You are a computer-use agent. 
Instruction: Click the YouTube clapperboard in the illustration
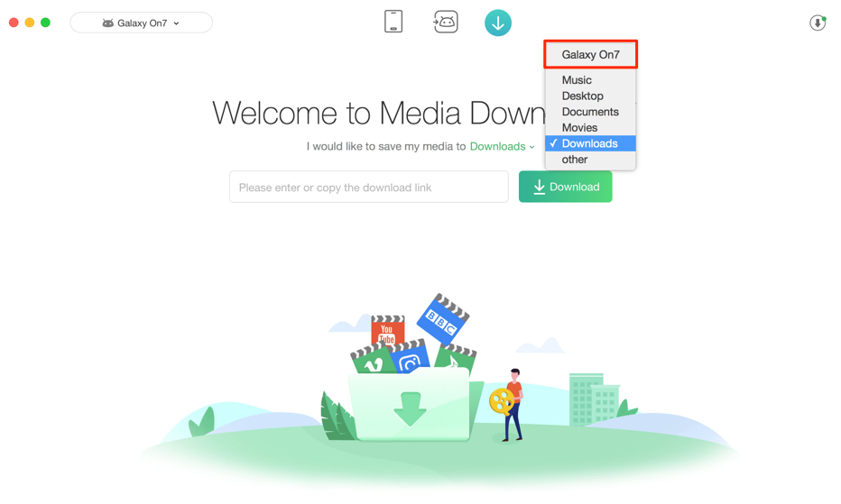387,331
